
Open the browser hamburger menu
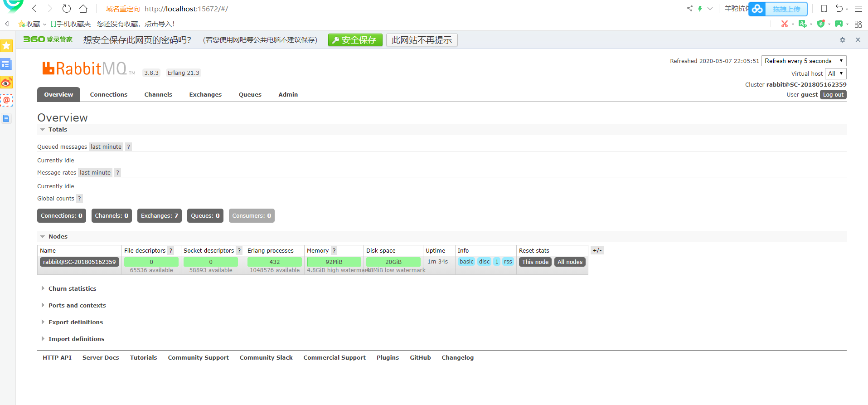858,9
